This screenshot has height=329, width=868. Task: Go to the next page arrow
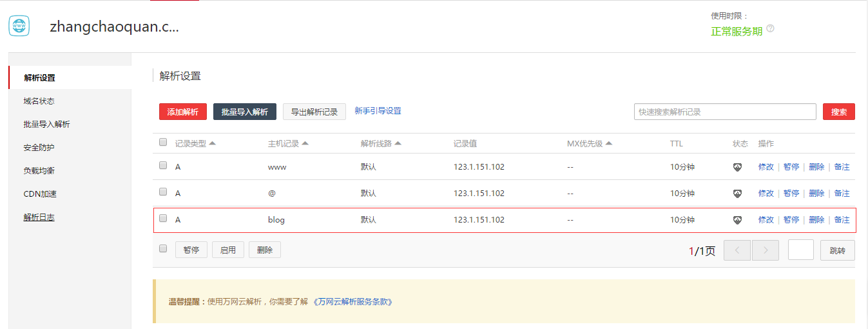766,250
